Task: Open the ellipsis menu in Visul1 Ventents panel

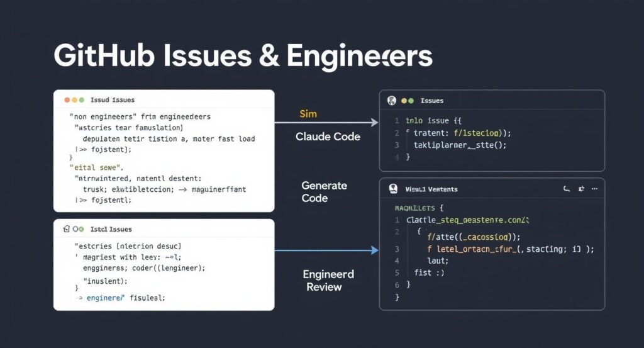Action: pos(595,189)
